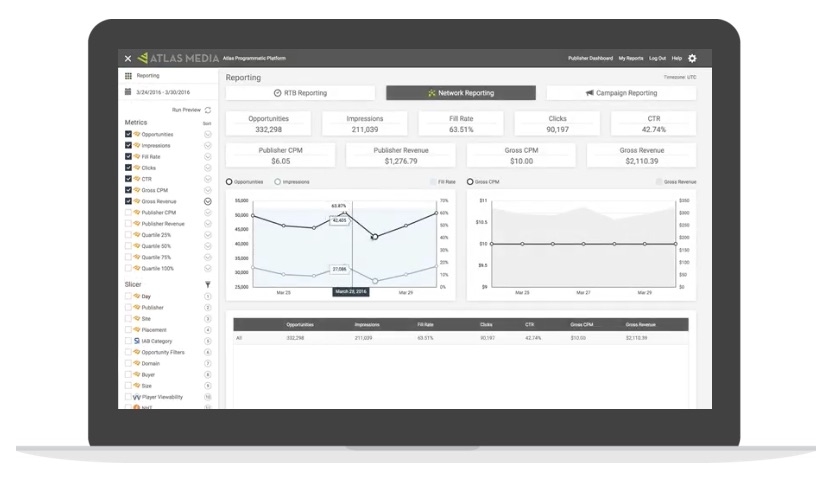Image resolution: width=838 pixels, height=480 pixels.
Task: Click the Atlas Media logo
Action: click(x=178, y=58)
